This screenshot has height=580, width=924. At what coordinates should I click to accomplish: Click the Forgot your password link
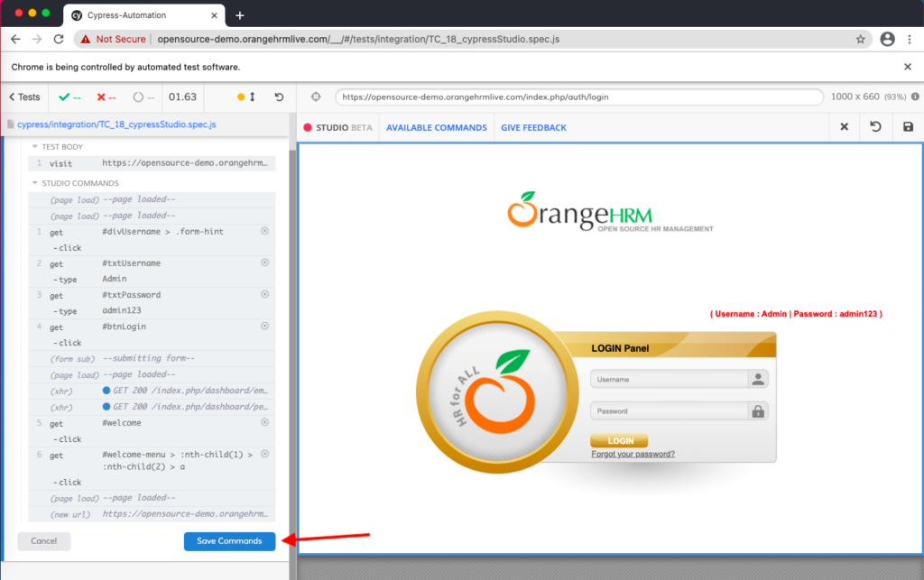[x=633, y=455]
